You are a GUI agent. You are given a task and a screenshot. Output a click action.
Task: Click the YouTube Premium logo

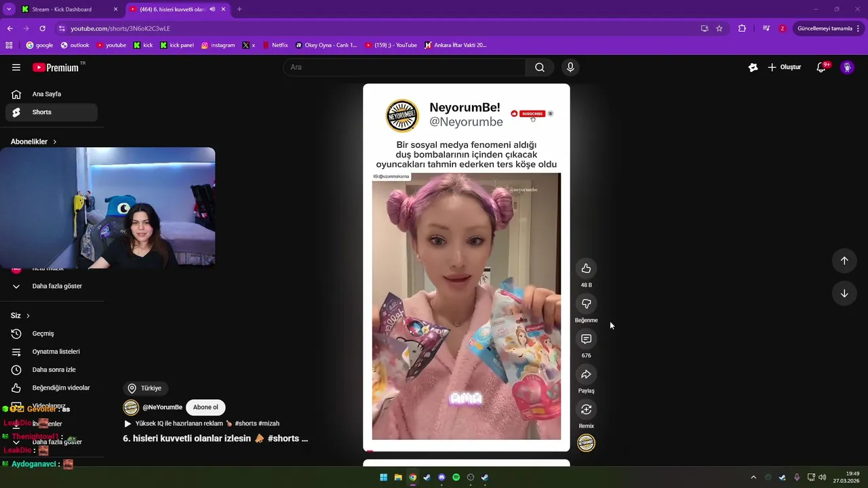pos(56,67)
